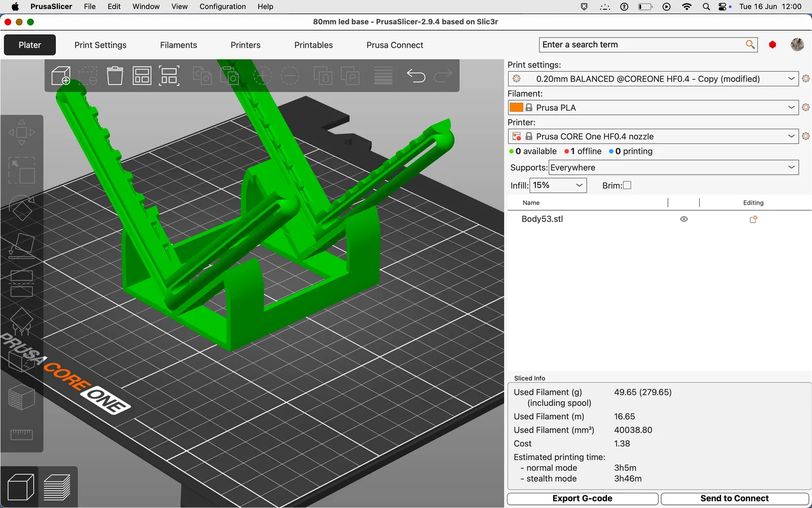Open the Infill percentage dropdown
The width and height of the screenshot is (812, 508).
pyautogui.click(x=558, y=185)
